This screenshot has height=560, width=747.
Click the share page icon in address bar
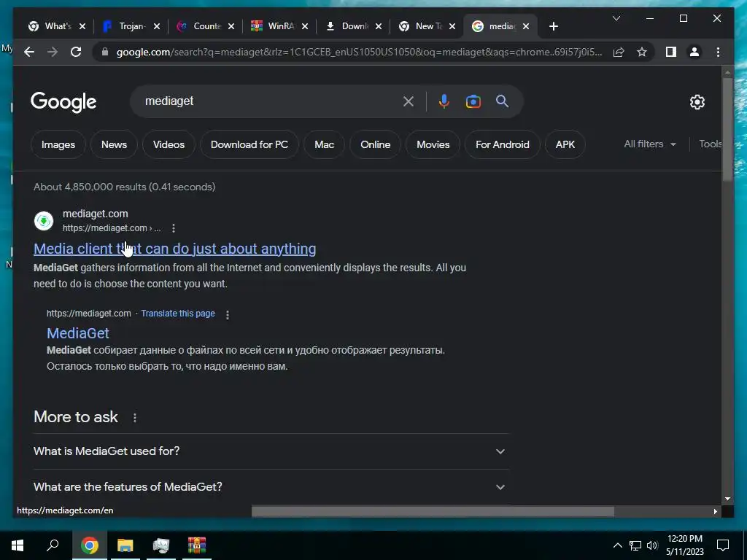click(619, 52)
